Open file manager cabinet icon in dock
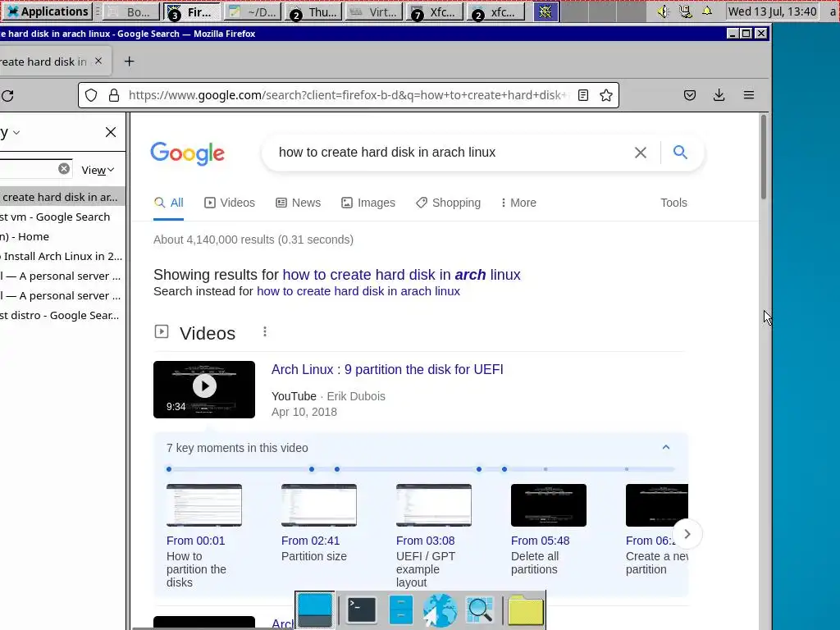 tap(400, 610)
